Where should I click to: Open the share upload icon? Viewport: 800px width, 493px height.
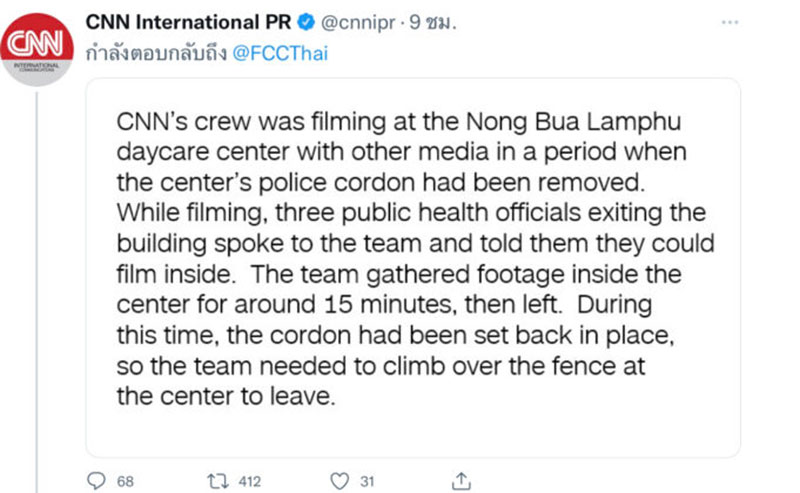point(461,481)
